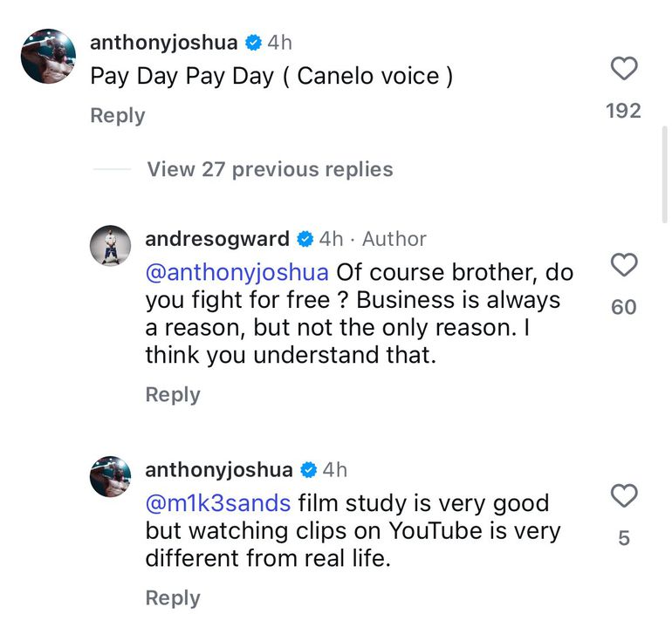Click verified badge next to andresogward
The width and height of the screenshot is (672, 641).
pyautogui.click(x=305, y=239)
